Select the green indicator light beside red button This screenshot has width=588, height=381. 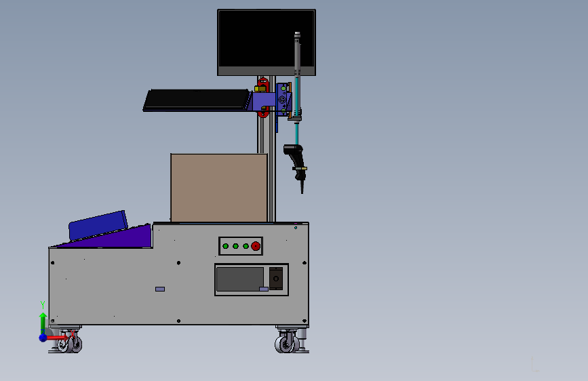(246, 246)
